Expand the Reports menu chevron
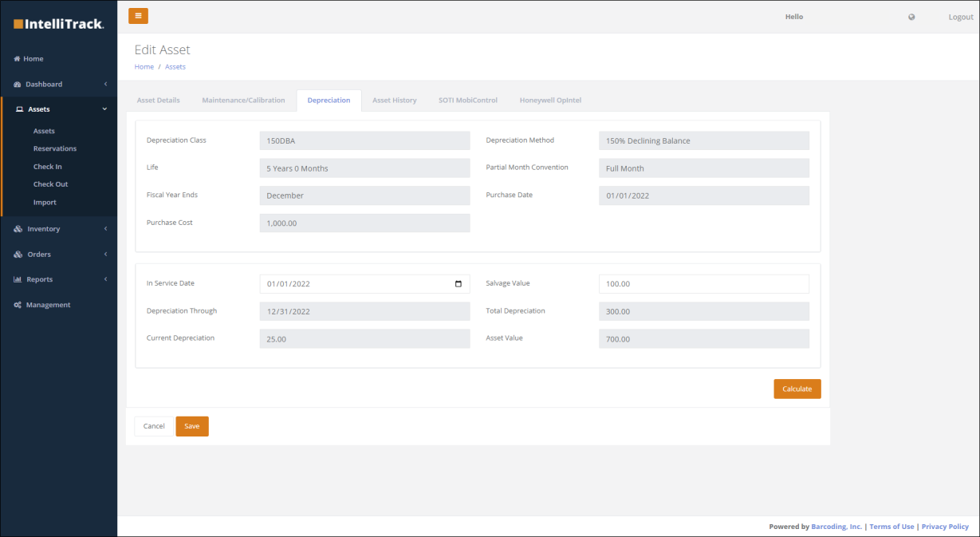Screen dimensions: 980x537 105,279
